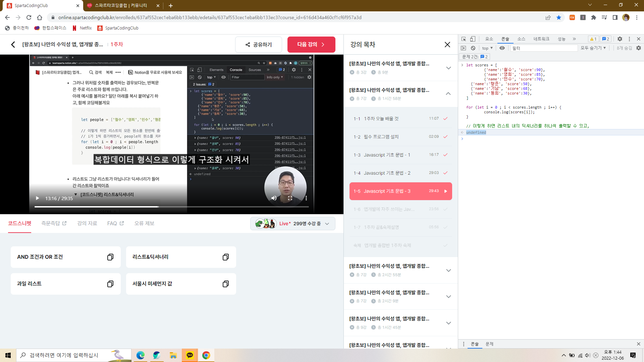Open 한컴스페이스 bookmark
Screen dimensions: 644x362
(x=50, y=28)
